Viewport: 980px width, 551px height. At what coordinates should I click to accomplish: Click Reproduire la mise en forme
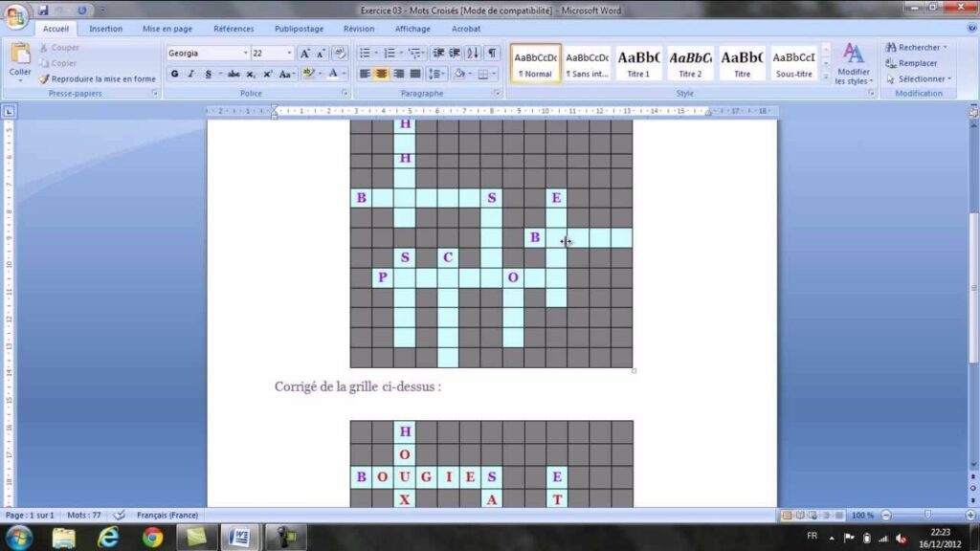click(x=98, y=78)
